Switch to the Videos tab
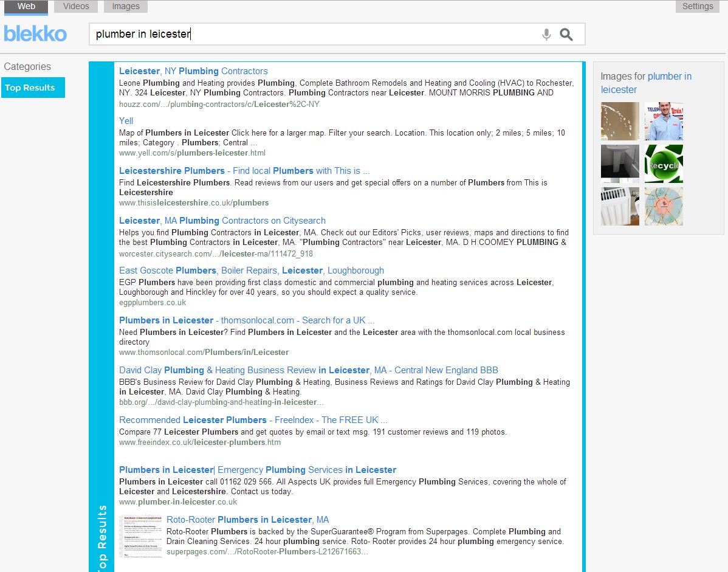This screenshot has width=728, height=572. (x=76, y=6)
